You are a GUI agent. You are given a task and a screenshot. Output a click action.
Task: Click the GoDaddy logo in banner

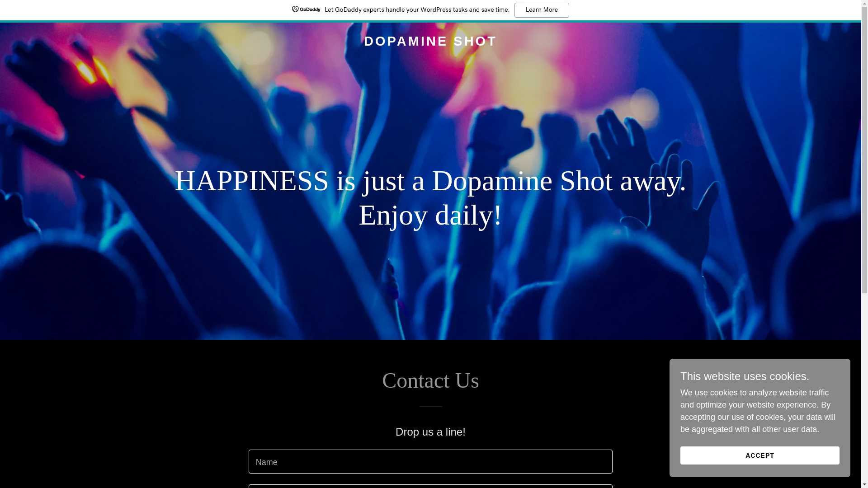click(306, 9)
